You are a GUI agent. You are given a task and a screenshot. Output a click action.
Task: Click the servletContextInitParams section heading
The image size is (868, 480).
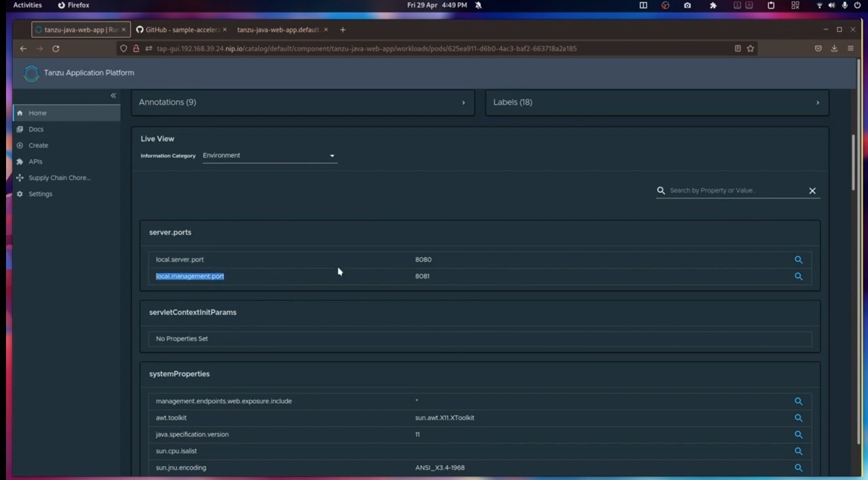tap(193, 313)
